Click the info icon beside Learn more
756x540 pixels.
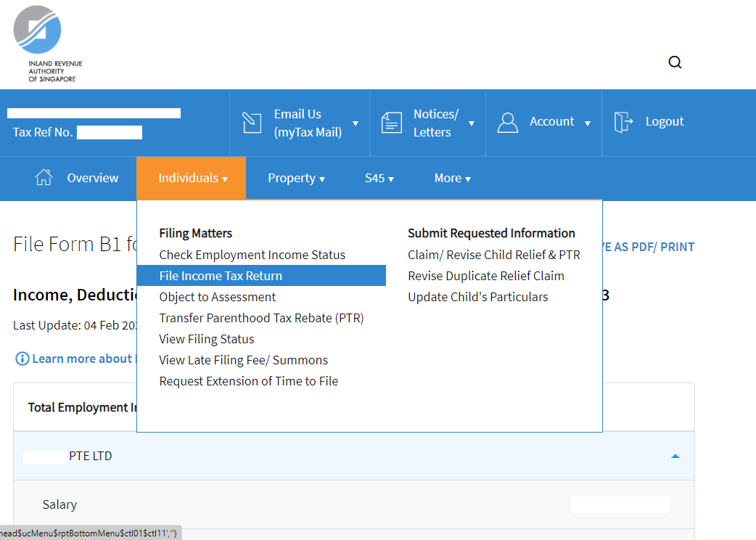(x=22, y=359)
